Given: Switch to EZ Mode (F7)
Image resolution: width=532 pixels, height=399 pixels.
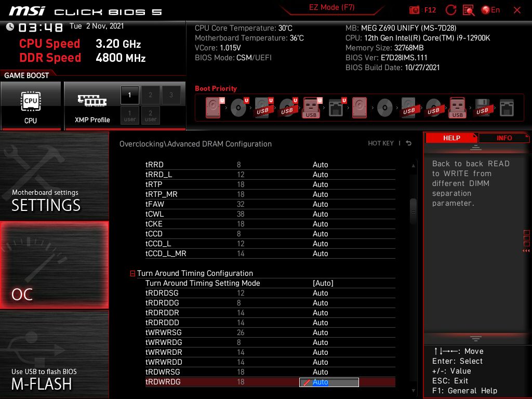Looking at the screenshot, I should 331,7.
